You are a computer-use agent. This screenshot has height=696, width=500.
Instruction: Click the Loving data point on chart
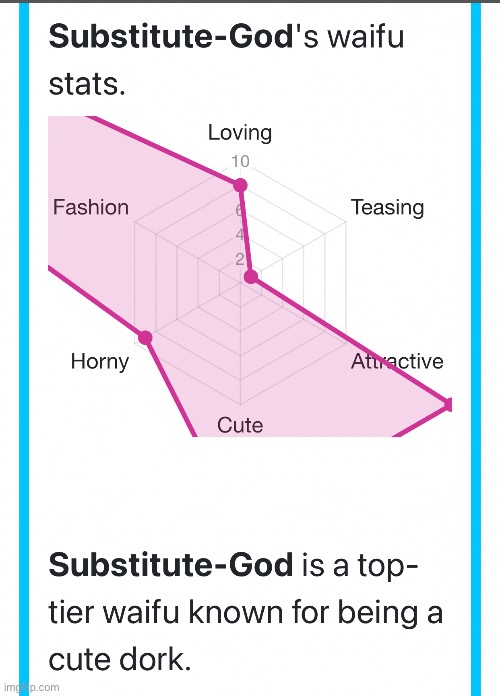pos(240,185)
